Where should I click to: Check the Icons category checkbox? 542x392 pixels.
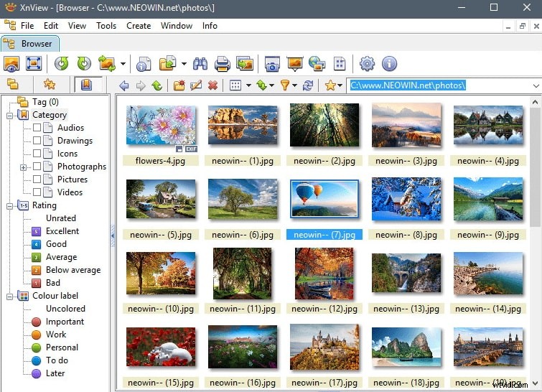point(37,153)
